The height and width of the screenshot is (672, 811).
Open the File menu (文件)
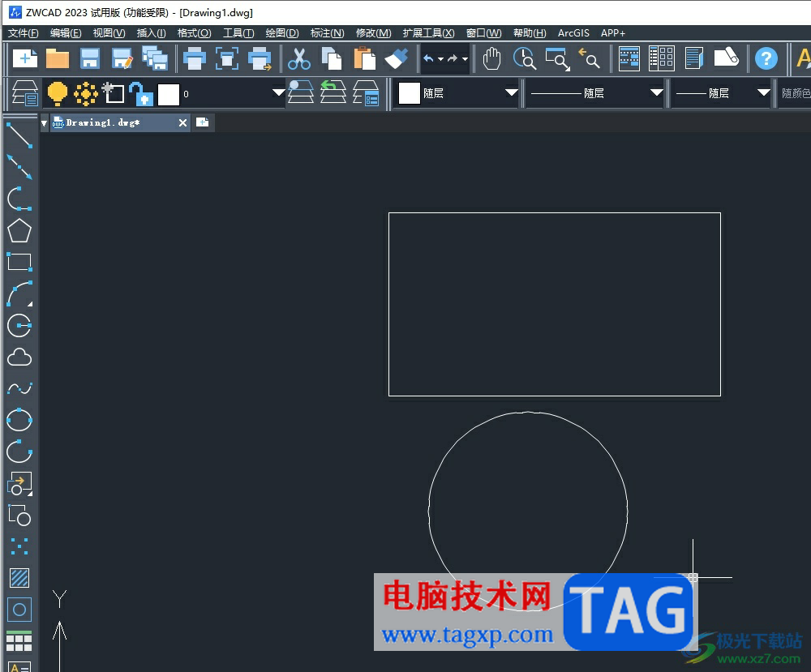tap(24, 33)
